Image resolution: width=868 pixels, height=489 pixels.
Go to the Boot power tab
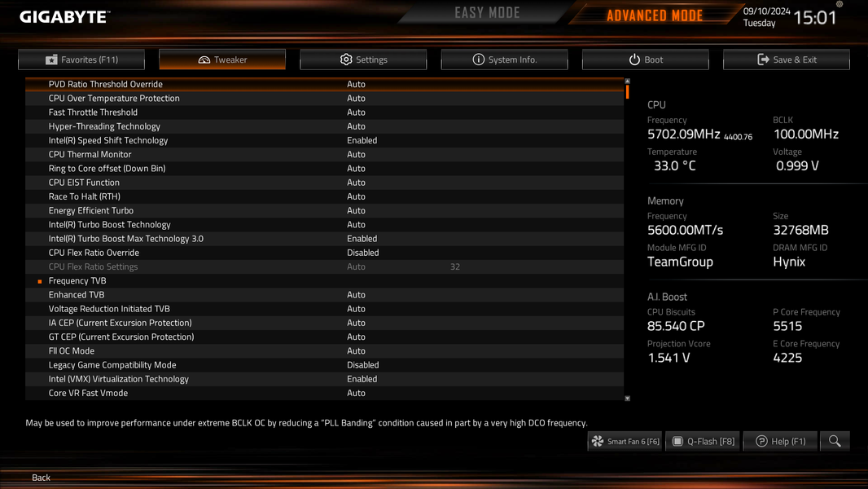click(646, 59)
